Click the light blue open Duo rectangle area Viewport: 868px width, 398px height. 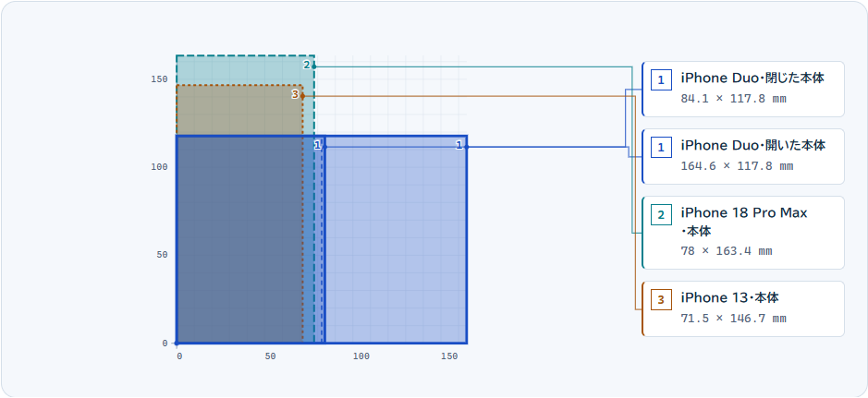click(x=396, y=239)
